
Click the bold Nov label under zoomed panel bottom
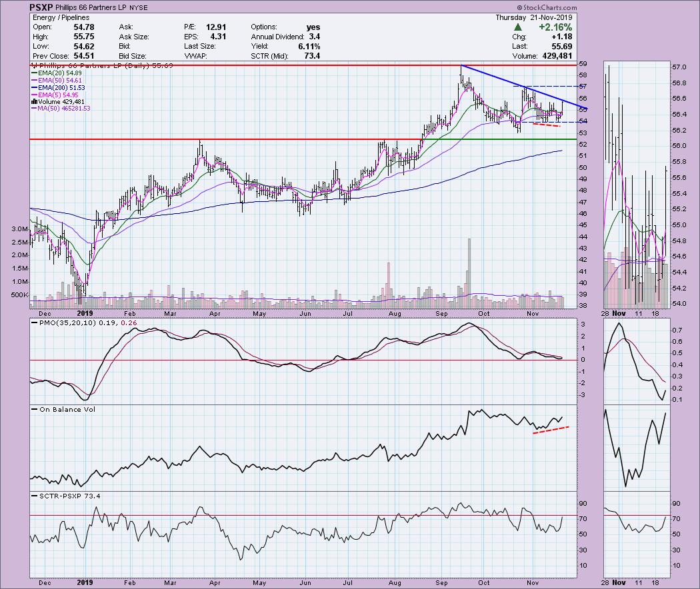pyautogui.click(x=618, y=582)
